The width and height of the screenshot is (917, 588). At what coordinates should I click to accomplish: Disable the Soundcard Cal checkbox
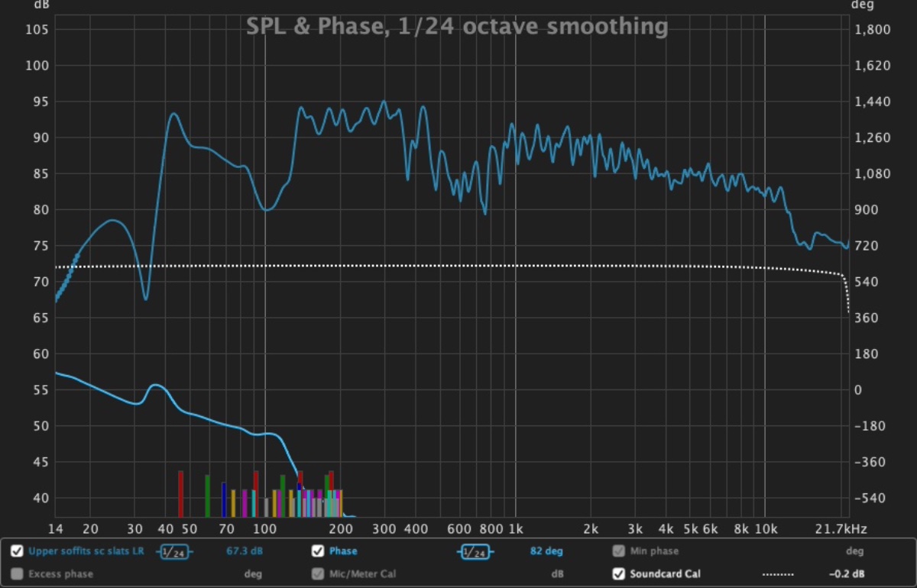point(618,574)
